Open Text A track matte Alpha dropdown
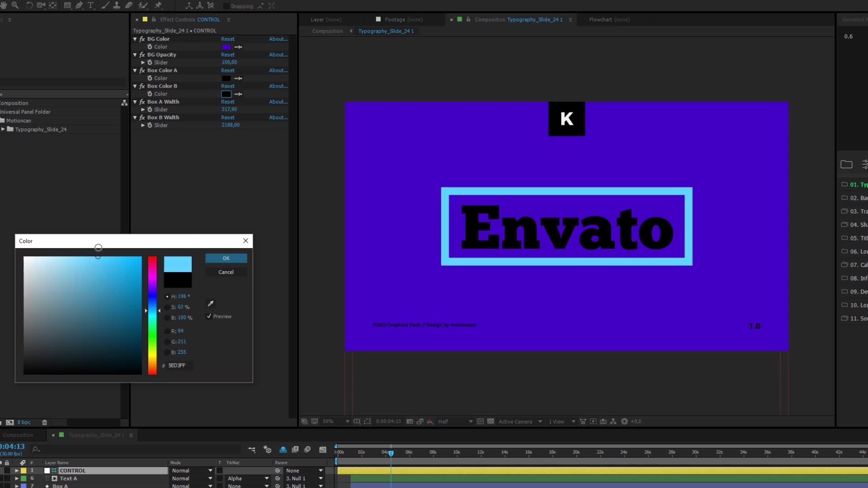Image resolution: width=868 pixels, height=488 pixels. point(248,479)
